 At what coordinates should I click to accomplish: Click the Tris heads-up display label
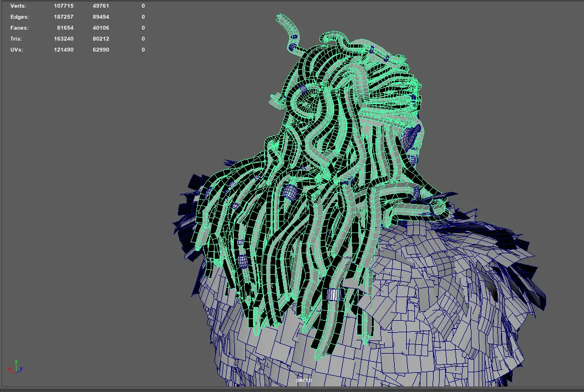17,38
